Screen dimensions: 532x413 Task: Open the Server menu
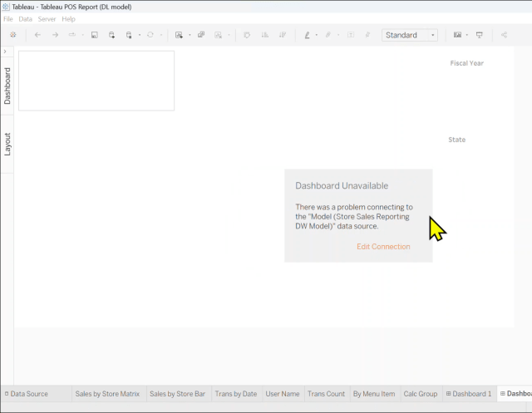[47, 19]
